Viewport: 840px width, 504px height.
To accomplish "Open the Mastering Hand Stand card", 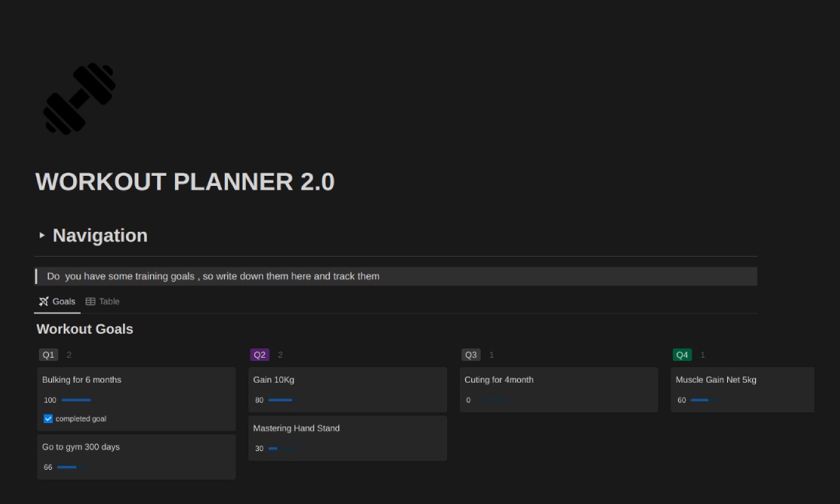I will pyautogui.click(x=296, y=429).
